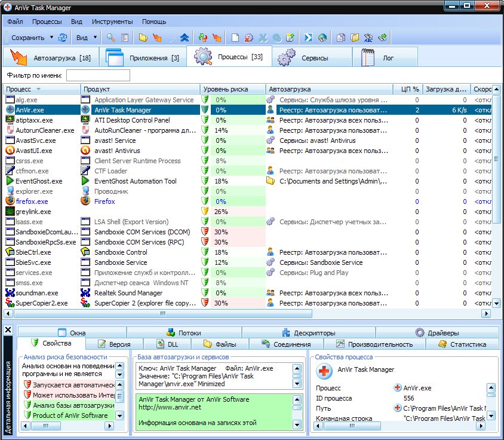Switch to the Автозагрузка [18] tab
Screen dimensions: 504x440
tap(51, 57)
